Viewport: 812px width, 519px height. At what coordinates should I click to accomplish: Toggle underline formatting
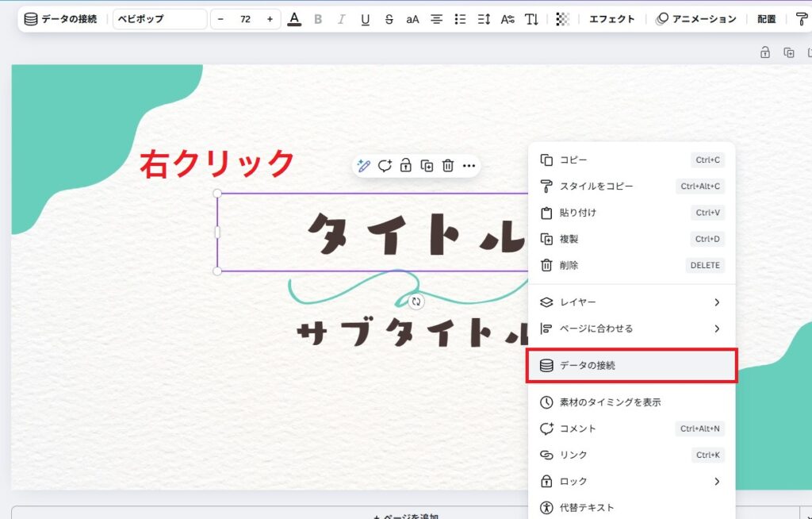365,19
